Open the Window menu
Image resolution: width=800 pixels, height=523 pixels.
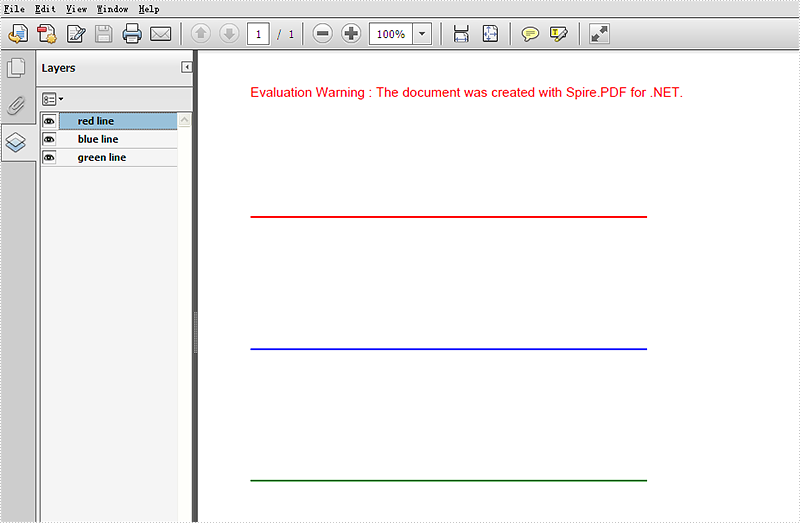(112, 9)
